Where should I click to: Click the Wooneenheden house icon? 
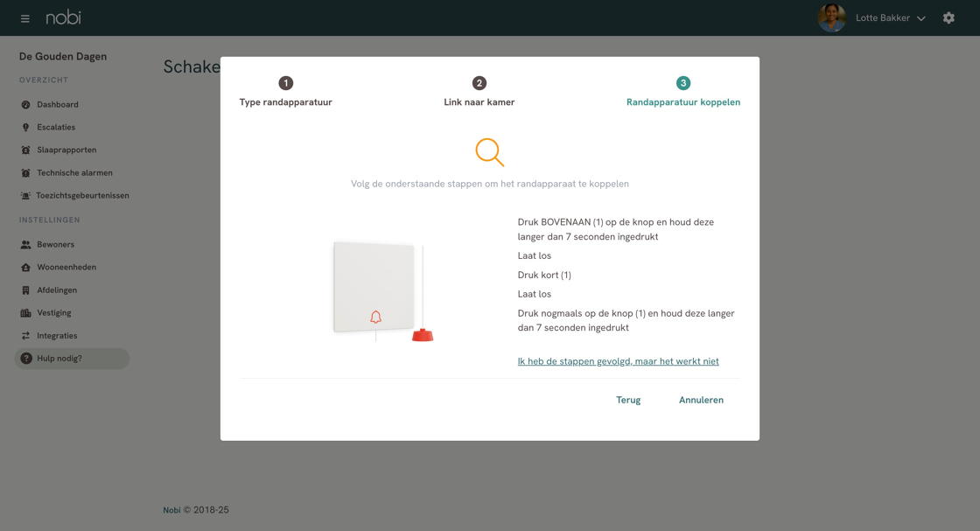point(25,268)
